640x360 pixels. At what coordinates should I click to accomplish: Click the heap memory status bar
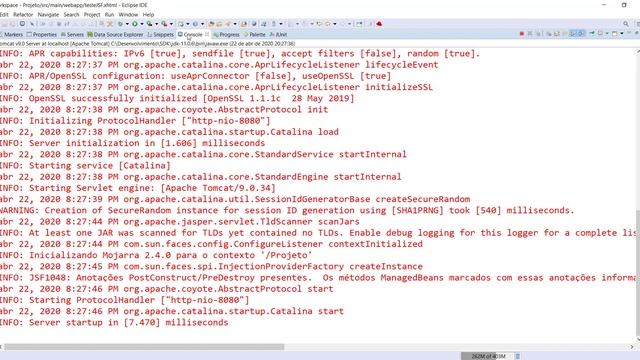tap(487, 356)
